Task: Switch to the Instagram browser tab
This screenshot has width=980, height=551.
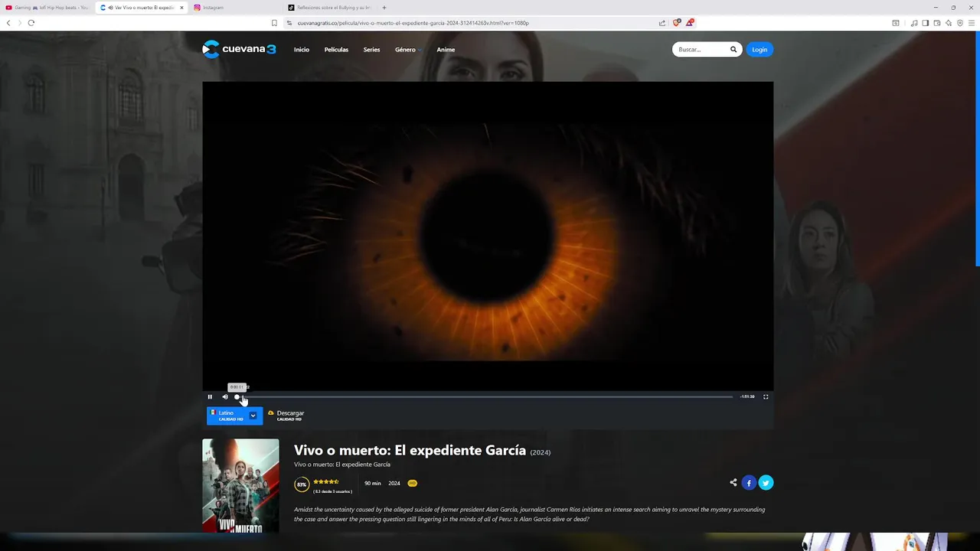Action: click(x=234, y=8)
